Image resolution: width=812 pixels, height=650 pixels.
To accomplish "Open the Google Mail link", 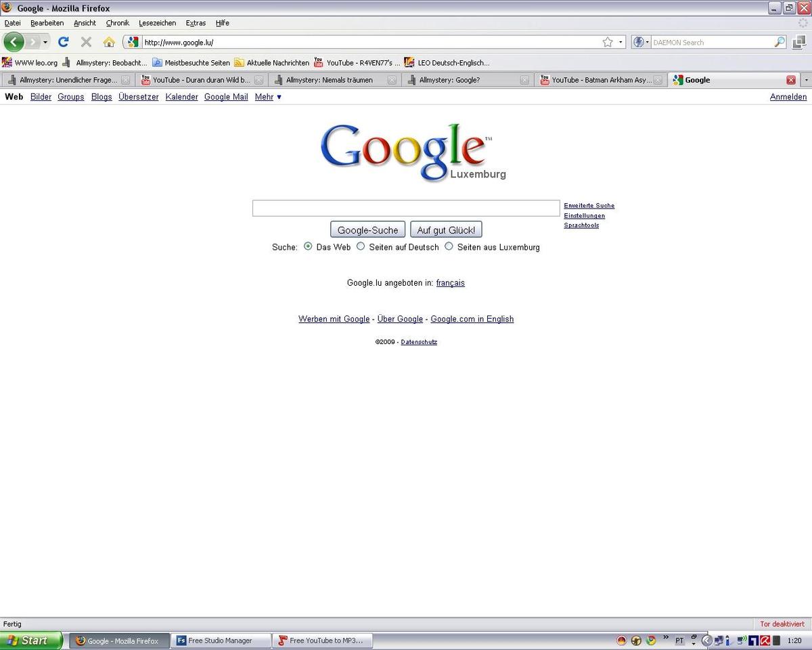I will (x=226, y=97).
